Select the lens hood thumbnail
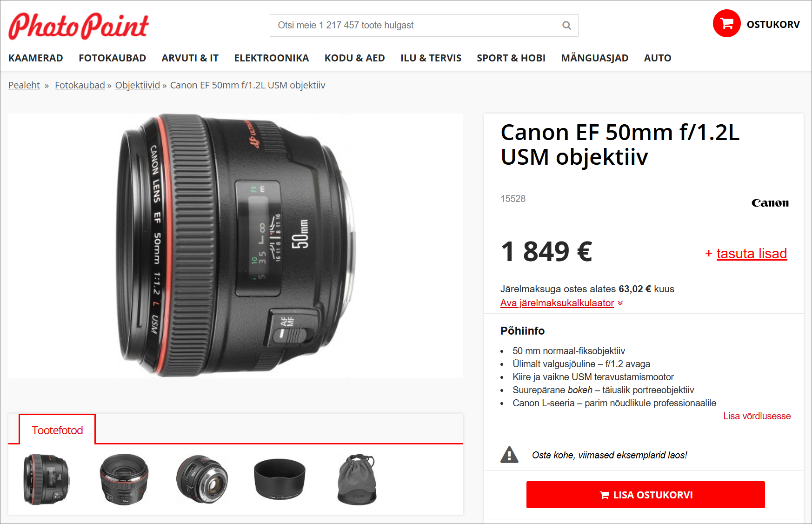Screen dimensions: 812x524 tap(280, 479)
